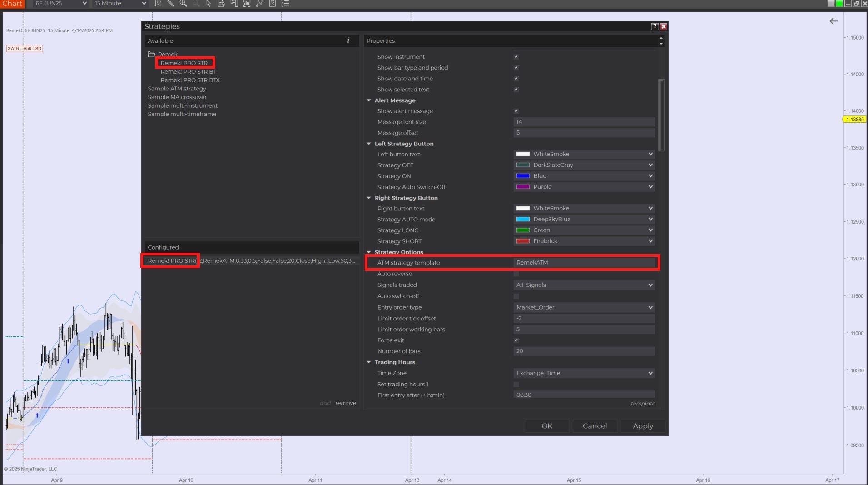Open Entry order type dropdown
The height and width of the screenshot is (485, 868).
[x=584, y=307]
